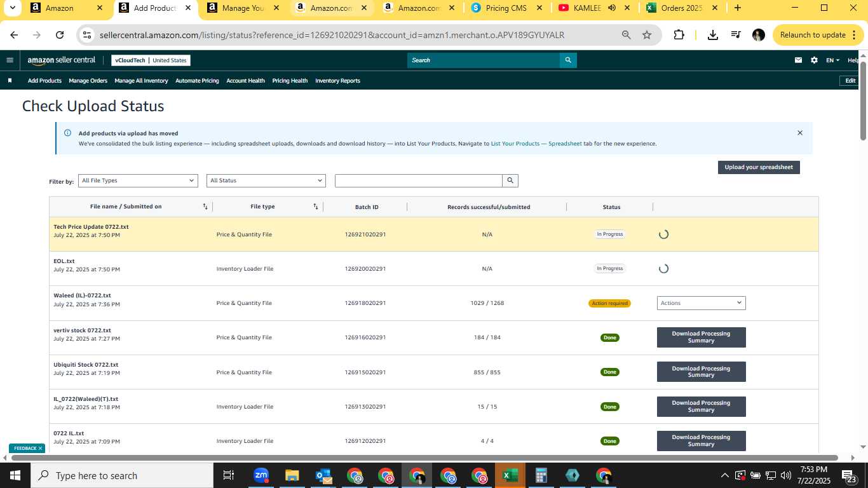This screenshot has width=868, height=488.
Task: Download Processing Summary for IL_0722(Waleed)(T).txt
Action: pos(701,407)
